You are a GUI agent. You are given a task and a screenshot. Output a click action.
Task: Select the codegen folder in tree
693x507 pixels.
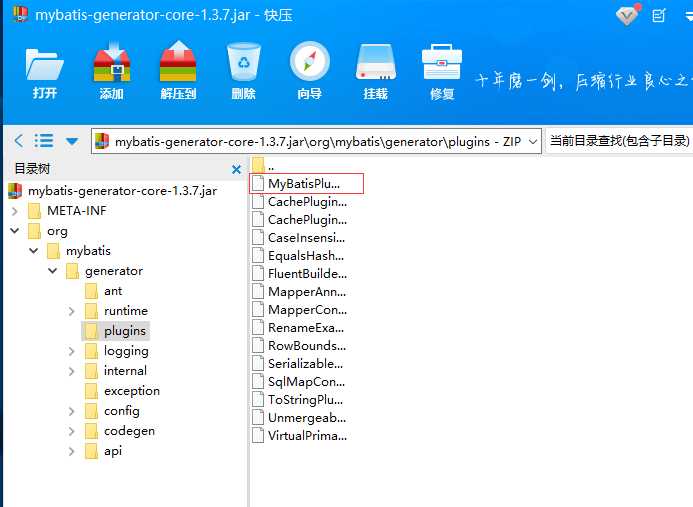tap(120, 431)
